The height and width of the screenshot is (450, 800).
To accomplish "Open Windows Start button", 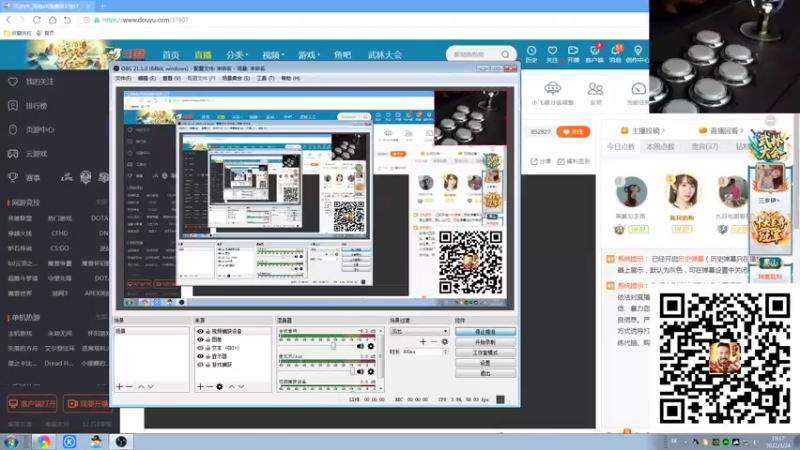I will pos(11,442).
